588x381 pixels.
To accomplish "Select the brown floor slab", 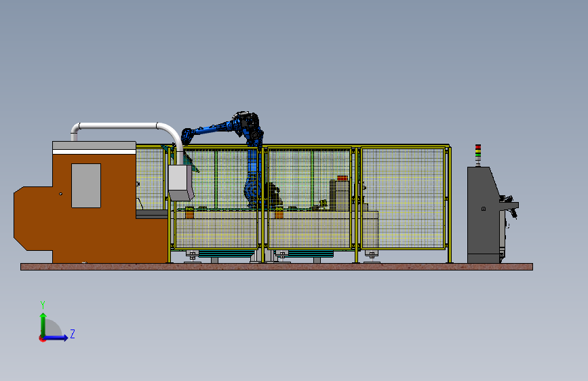I will coord(277,266).
